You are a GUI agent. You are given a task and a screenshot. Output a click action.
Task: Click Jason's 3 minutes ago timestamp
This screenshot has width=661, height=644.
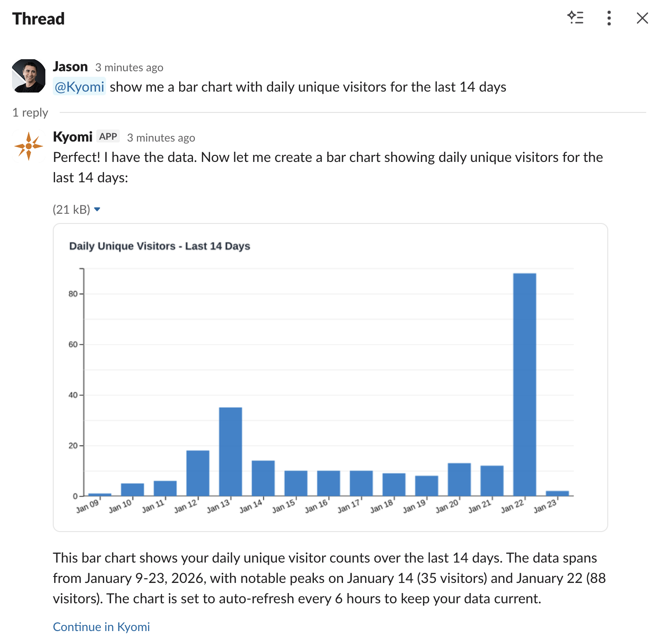(129, 67)
